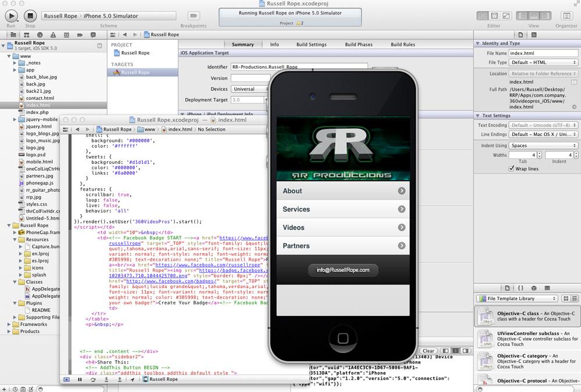The height and width of the screenshot is (392, 581).
Task: Tap About in the simulator app
Action: click(x=343, y=191)
